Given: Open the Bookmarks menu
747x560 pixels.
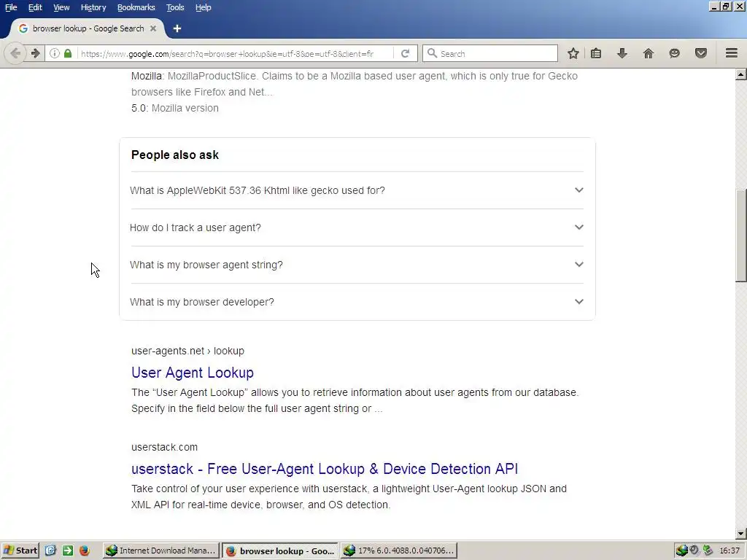Looking at the screenshot, I should [136, 7].
